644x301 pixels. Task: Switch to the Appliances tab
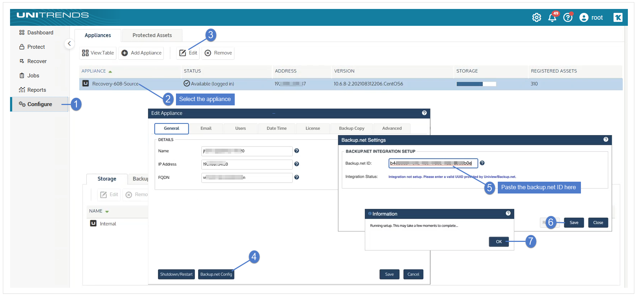click(98, 35)
